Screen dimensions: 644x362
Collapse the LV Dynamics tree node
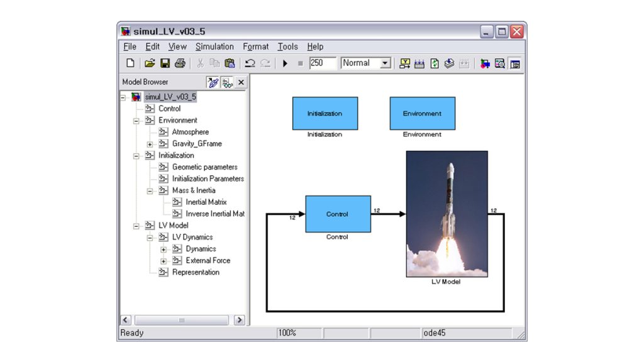click(150, 238)
